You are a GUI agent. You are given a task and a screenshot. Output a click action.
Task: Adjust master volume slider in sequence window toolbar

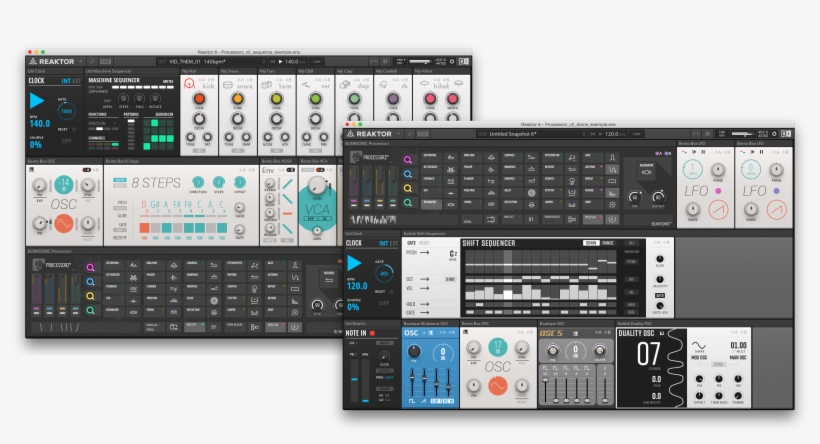[x=420, y=61]
